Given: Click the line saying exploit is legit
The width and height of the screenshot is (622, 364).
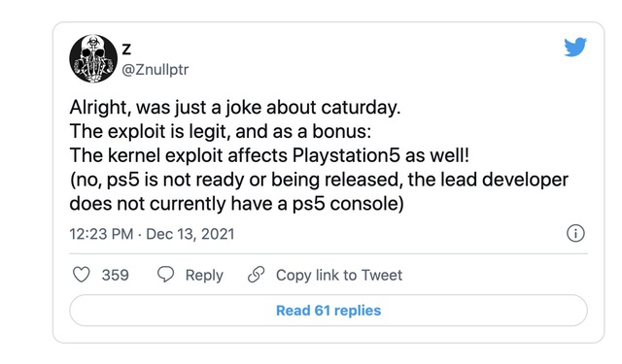Looking at the screenshot, I should point(221,131).
